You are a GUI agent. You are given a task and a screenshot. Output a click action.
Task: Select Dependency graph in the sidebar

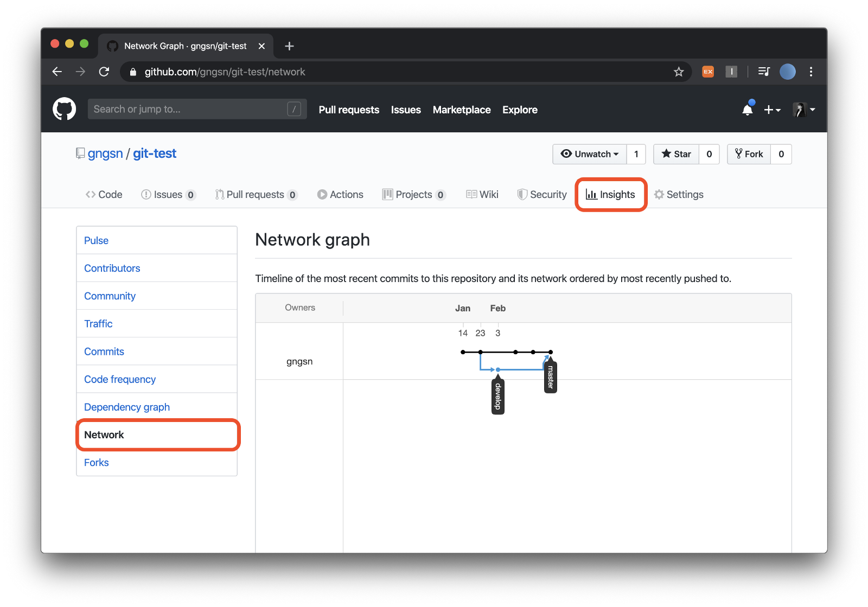[x=157, y=407]
